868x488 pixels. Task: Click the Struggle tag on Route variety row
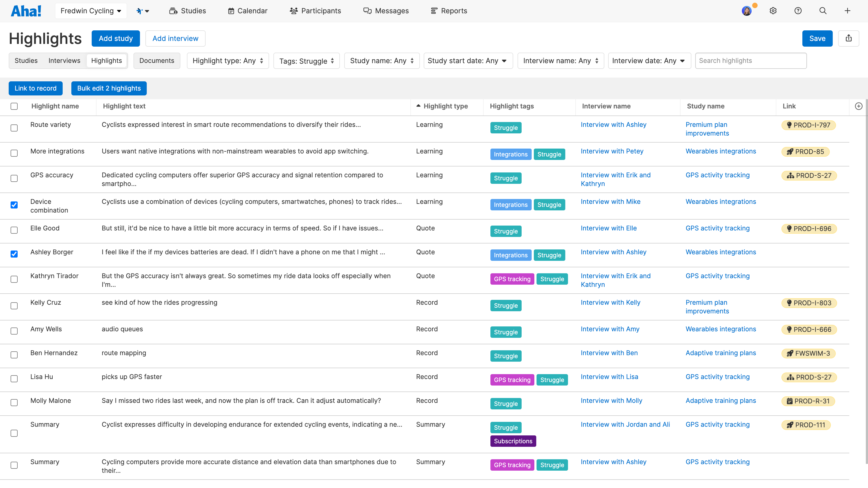pyautogui.click(x=505, y=128)
